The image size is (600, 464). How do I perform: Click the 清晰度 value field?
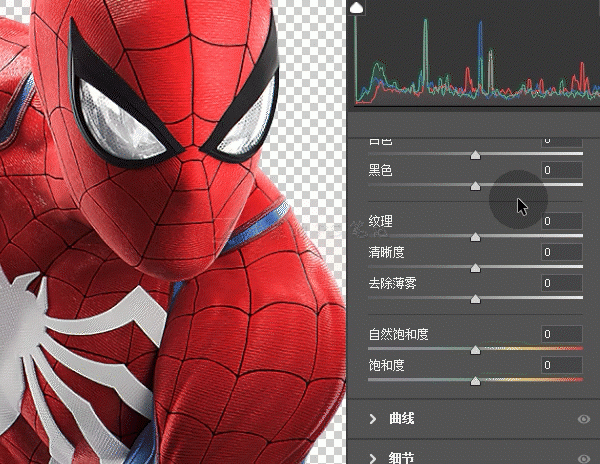[x=562, y=252]
